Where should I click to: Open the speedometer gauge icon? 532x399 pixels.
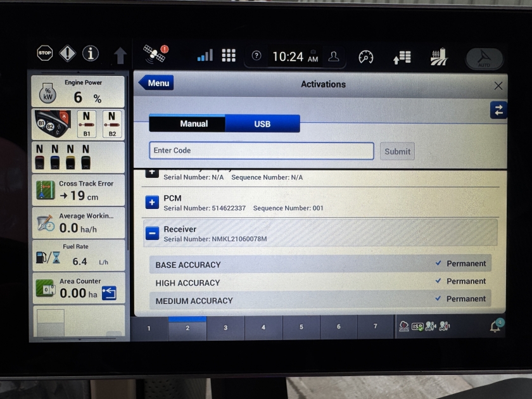click(366, 57)
